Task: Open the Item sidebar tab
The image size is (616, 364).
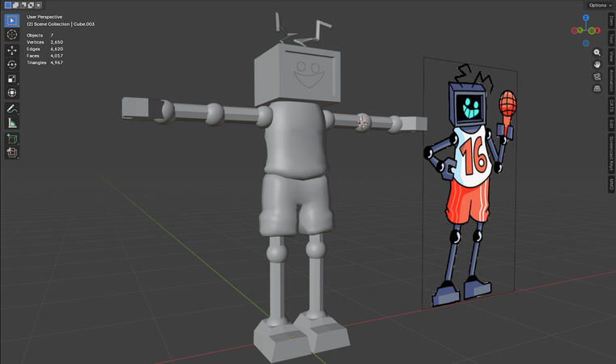Action: tap(611, 20)
